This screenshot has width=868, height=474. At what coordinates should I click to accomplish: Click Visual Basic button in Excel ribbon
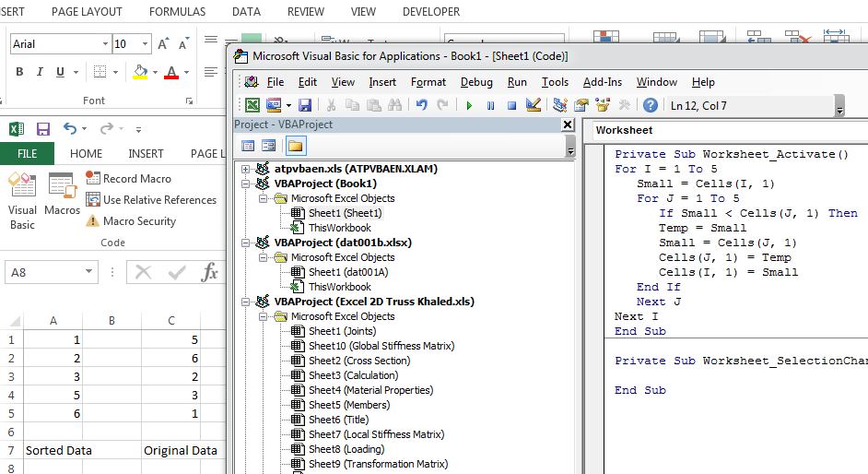22,201
